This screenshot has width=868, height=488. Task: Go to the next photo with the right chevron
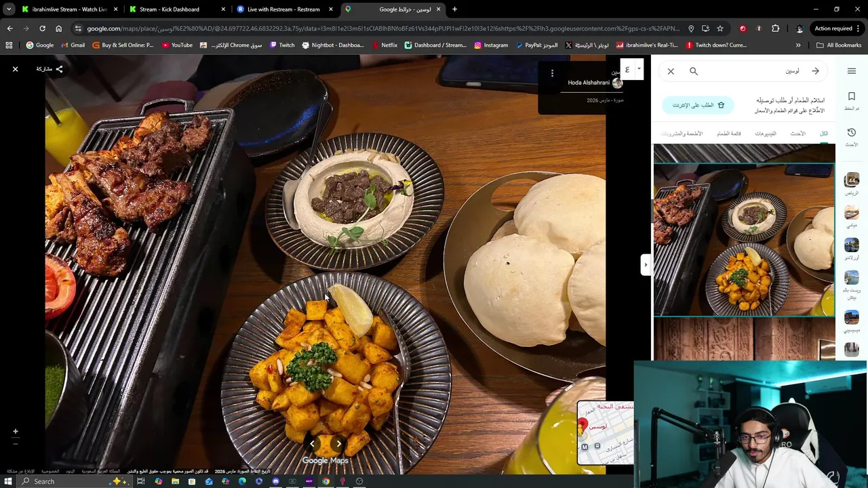click(x=338, y=444)
